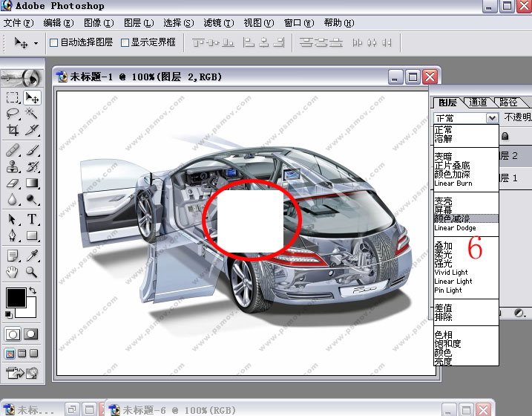Click Adobe Online feather image at toolbox top
This screenshot has width=532, height=416.
(22, 78)
